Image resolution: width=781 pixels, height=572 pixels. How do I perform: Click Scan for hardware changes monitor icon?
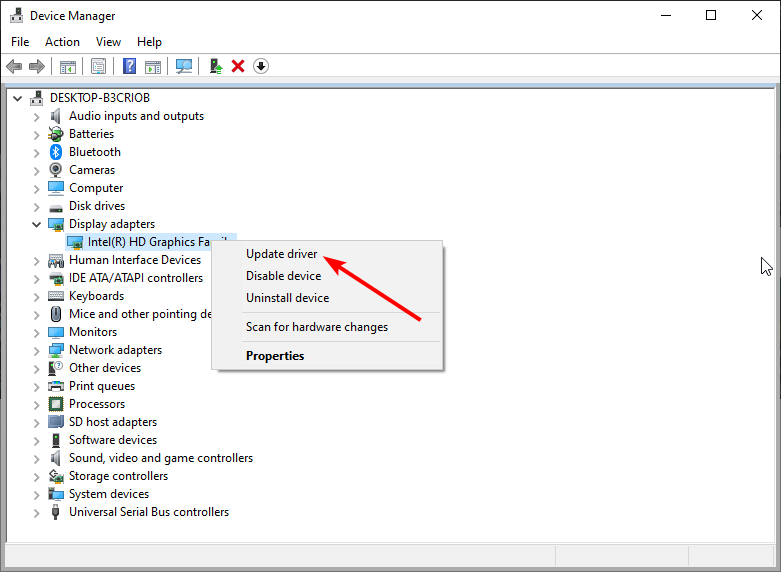coord(184,66)
